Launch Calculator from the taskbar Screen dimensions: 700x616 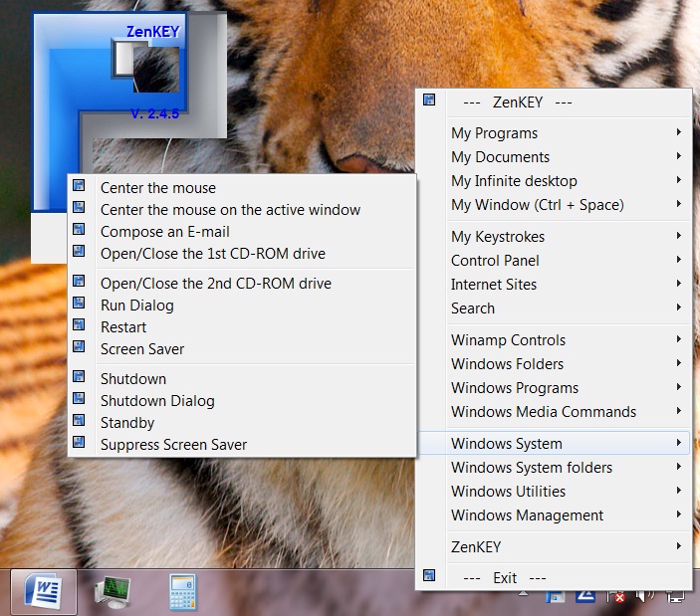point(183,592)
